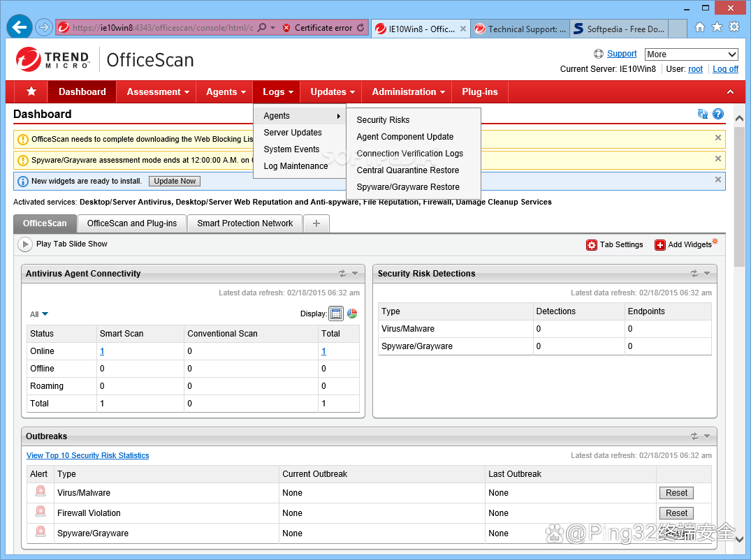Choose Security Risks from submenu

(x=414, y=119)
